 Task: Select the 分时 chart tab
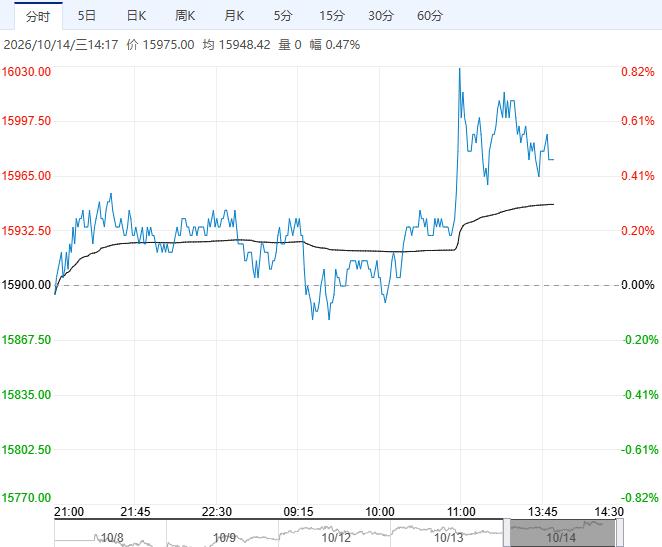tap(38, 16)
